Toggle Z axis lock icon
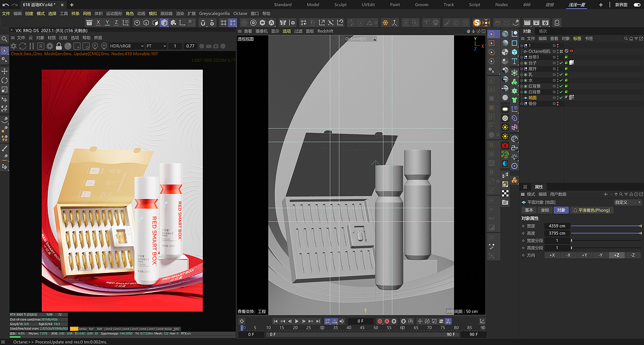This screenshot has height=345, width=644. [117, 23]
